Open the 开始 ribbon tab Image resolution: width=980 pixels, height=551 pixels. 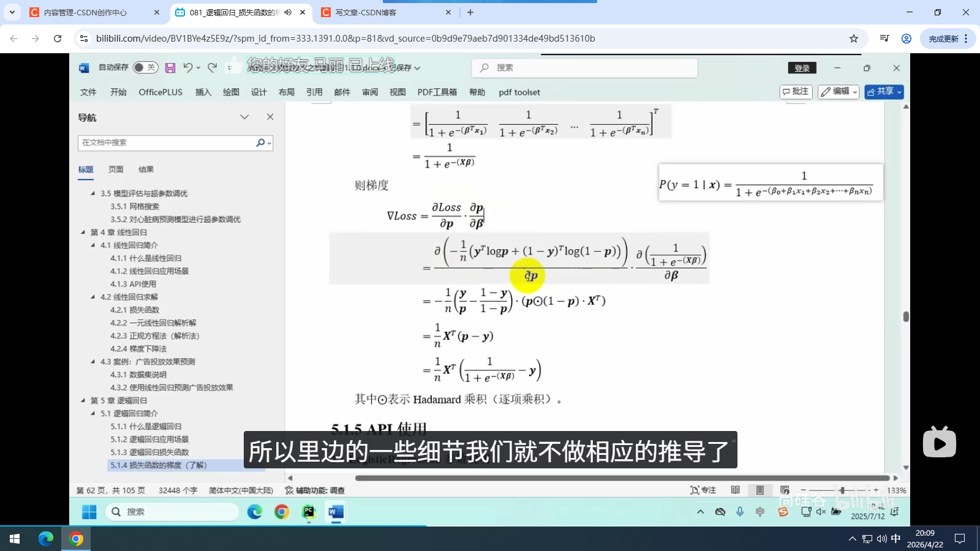[x=118, y=92]
